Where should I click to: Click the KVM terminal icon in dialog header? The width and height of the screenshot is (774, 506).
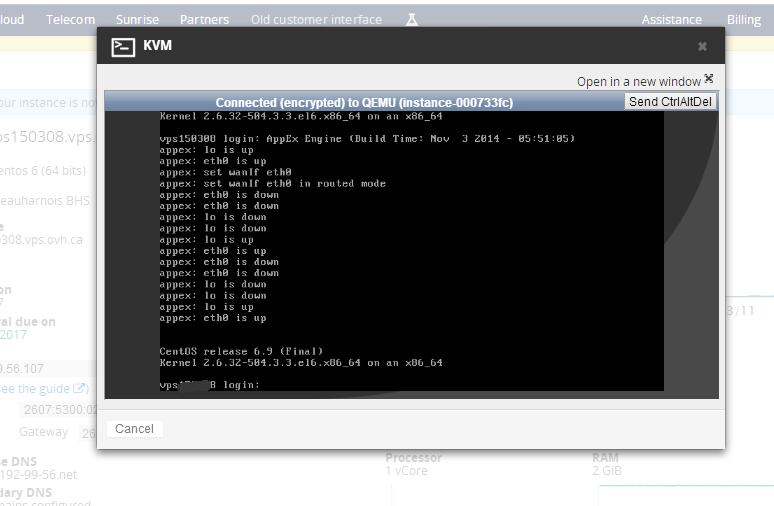(x=123, y=47)
